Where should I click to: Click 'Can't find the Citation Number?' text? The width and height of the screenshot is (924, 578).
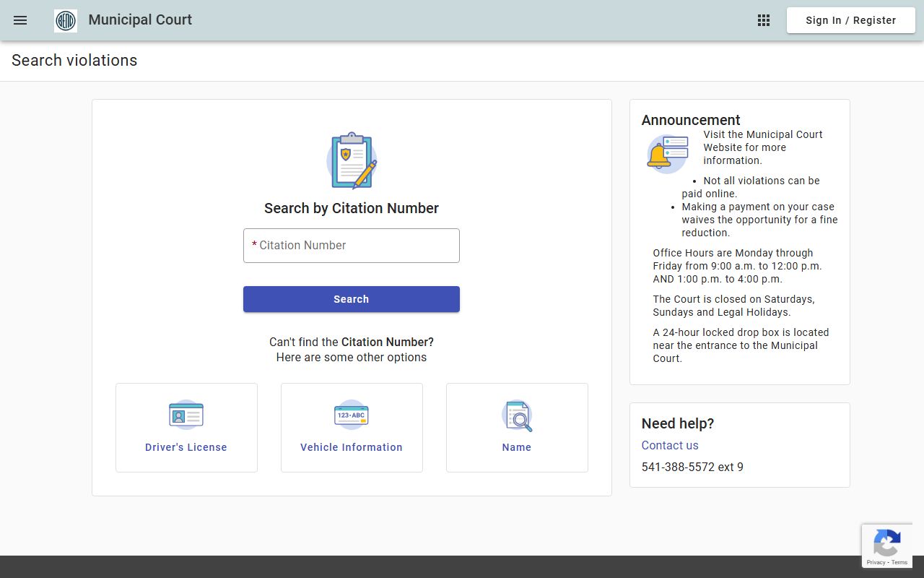pos(352,342)
